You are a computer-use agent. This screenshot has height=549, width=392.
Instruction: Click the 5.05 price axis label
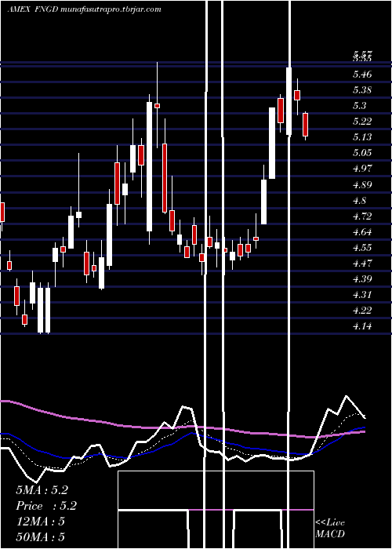(x=362, y=153)
